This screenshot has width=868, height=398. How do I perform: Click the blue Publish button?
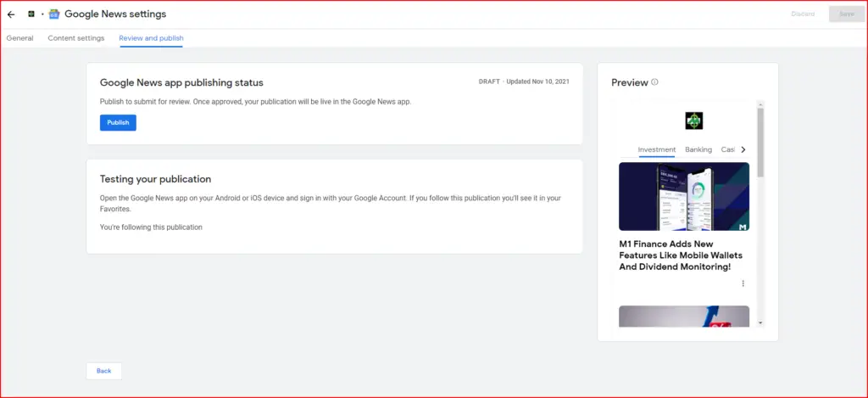pyautogui.click(x=118, y=122)
